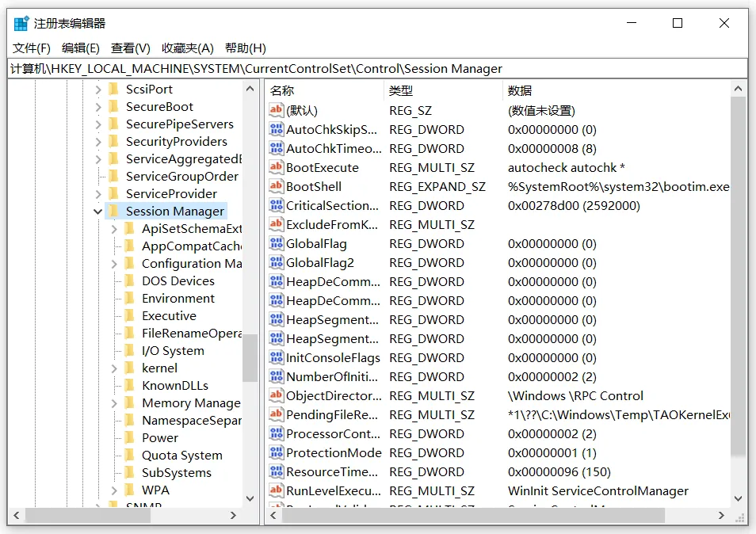This screenshot has height=534, width=756.
Task: Expand the ApiSetSchemaExt subkey
Action: 114,229
